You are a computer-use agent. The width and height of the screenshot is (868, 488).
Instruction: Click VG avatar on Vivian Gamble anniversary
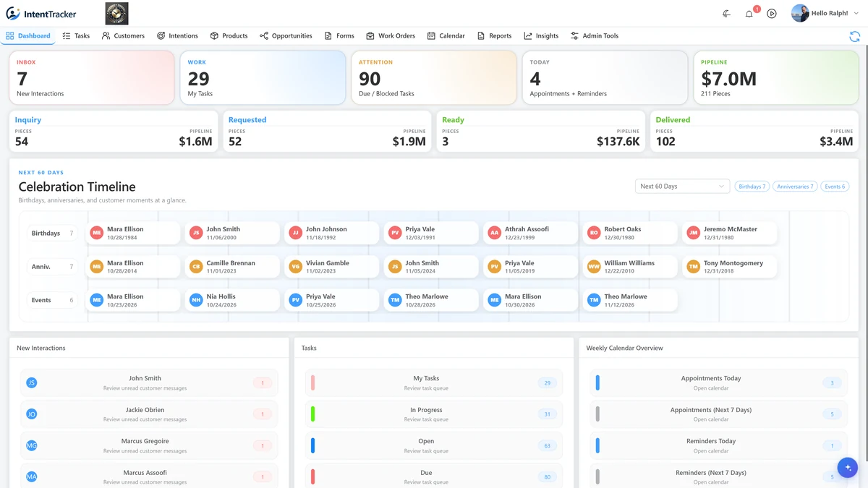pos(295,267)
